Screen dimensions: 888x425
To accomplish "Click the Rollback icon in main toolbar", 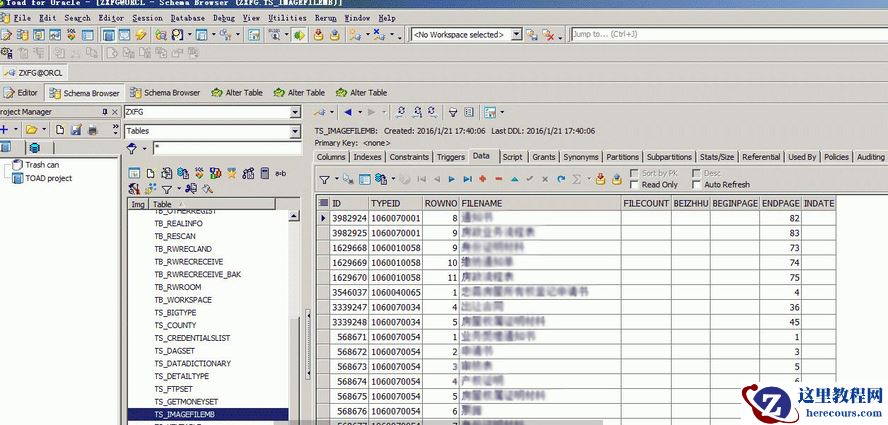I will point(335,35).
